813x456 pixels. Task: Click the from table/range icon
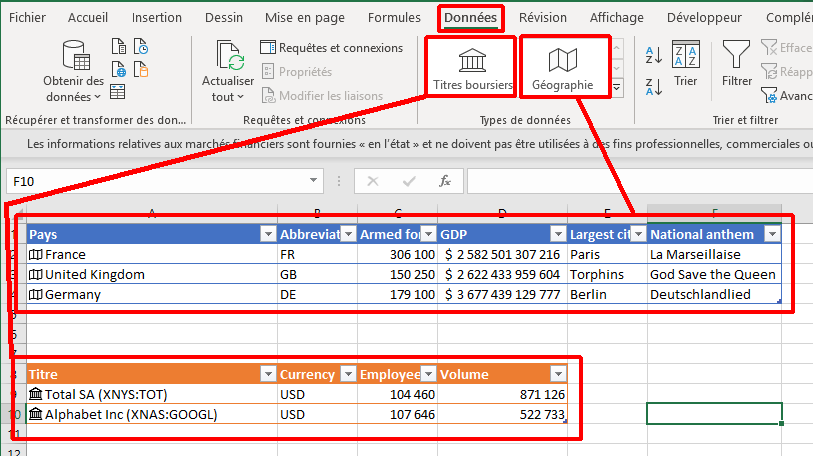coord(118,92)
